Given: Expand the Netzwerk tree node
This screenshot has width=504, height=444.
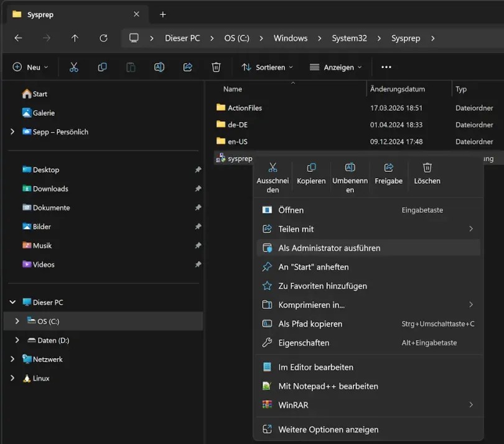Looking at the screenshot, I should coord(12,359).
